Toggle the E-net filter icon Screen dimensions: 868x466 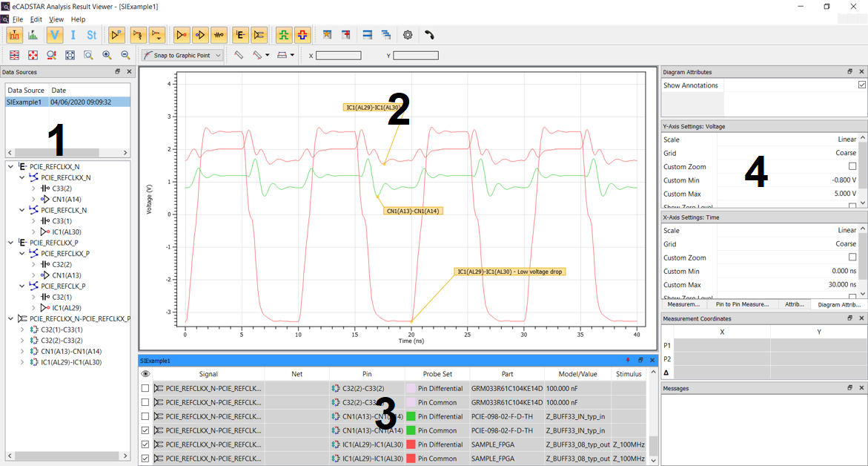240,35
